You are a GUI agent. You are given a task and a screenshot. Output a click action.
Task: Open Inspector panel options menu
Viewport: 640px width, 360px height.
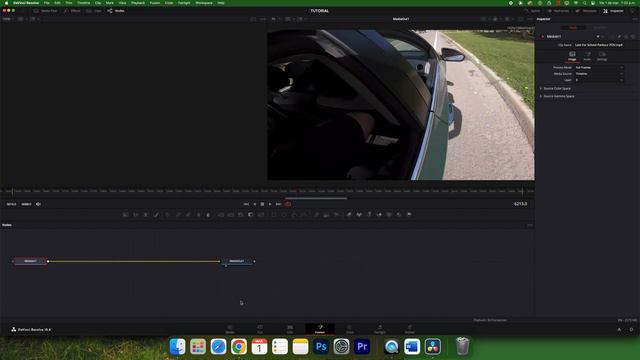click(635, 19)
